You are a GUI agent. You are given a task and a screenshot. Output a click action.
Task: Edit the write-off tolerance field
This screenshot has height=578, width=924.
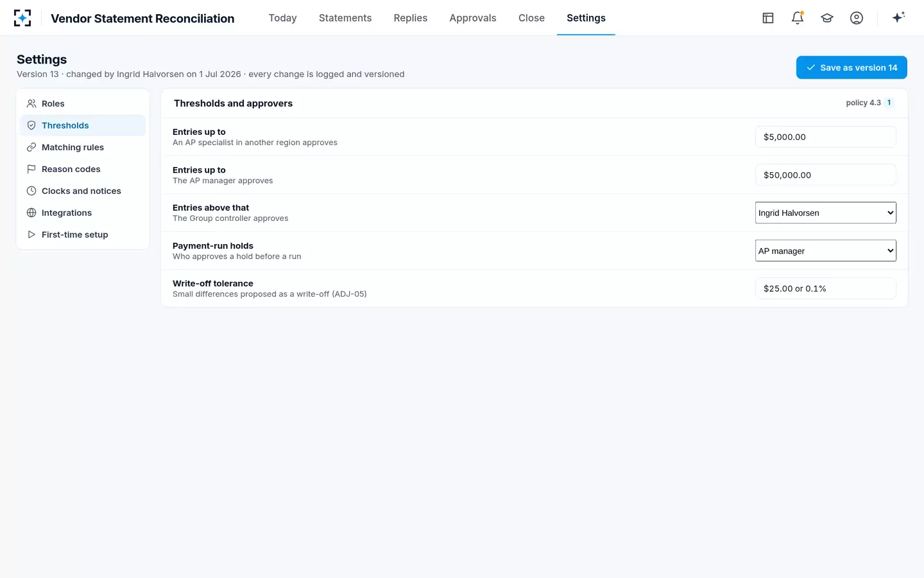pos(826,288)
